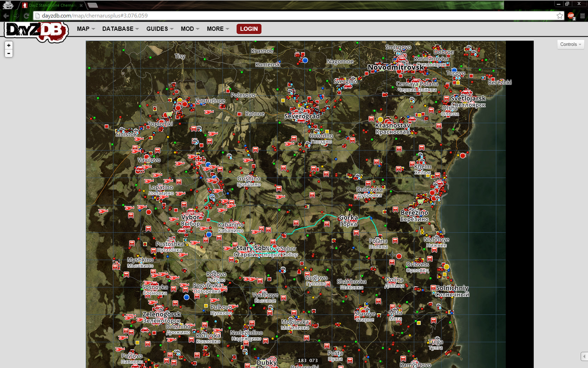588x368 pixels.
Task: Click the blue marker above Turovo
Action: 454,70
